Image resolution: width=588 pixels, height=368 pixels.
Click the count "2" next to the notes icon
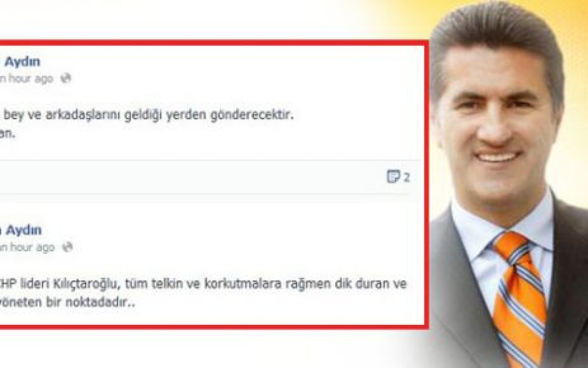click(x=407, y=177)
